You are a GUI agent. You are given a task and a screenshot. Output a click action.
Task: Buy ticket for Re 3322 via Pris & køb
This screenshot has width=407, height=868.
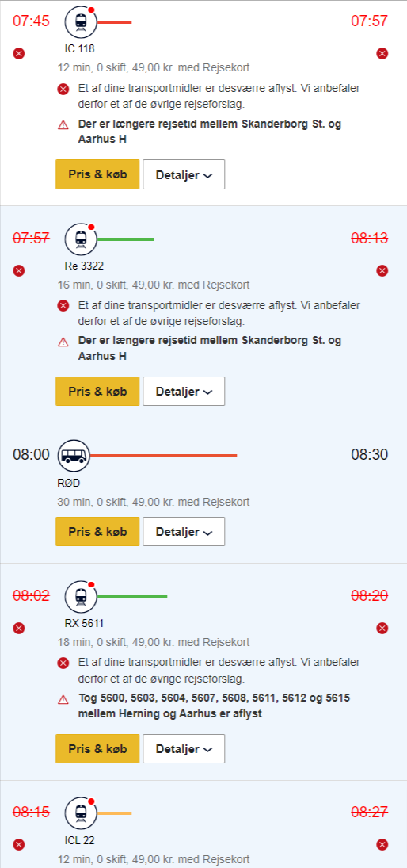(97, 392)
